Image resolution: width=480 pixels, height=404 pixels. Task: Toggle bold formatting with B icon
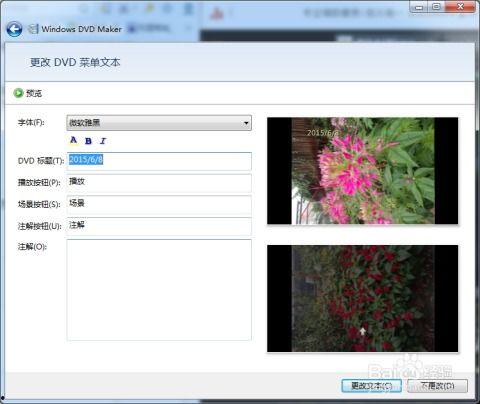coord(88,141)
